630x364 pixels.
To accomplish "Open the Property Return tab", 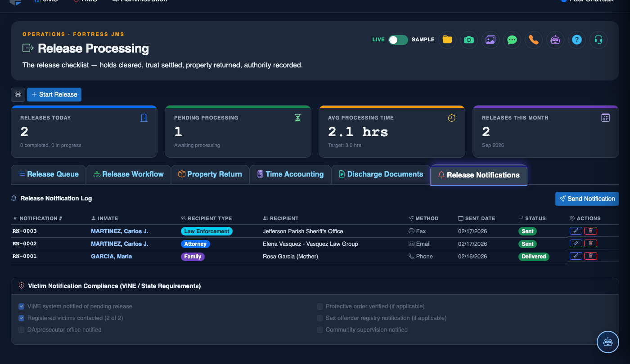I will tap(210, 174).
